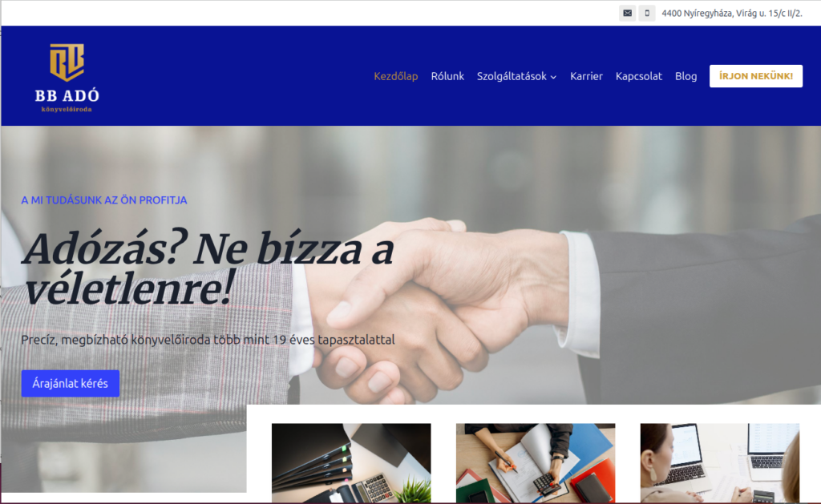Open the Kapcsolat page
Image resolution: width=821 pixels, height=504 pixels.
(x=639, y=76)
